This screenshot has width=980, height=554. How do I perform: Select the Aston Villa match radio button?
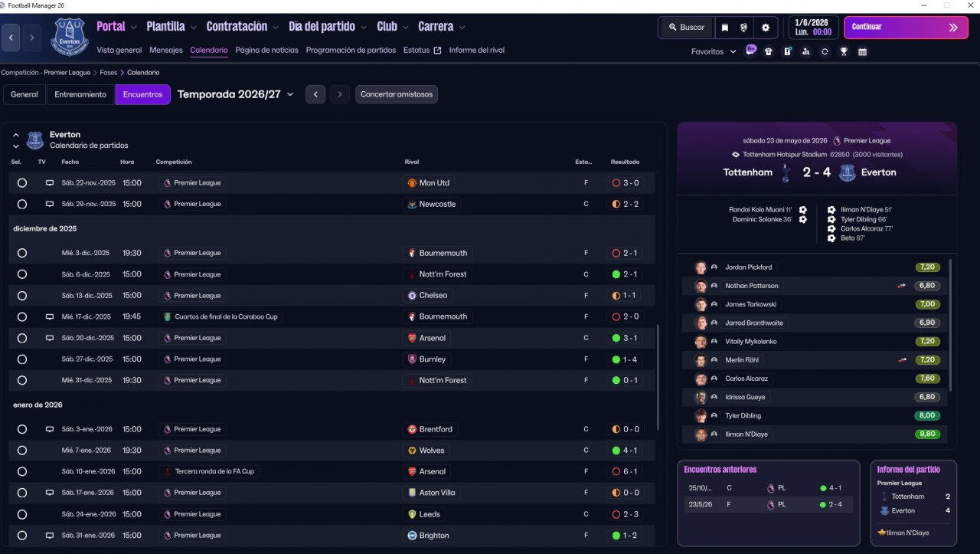click(22, 493)
